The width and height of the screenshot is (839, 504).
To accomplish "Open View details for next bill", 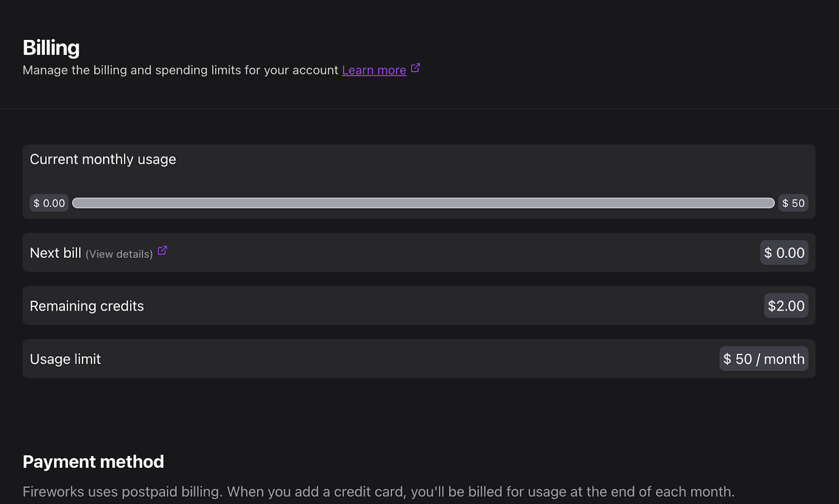I will (119, 254).
